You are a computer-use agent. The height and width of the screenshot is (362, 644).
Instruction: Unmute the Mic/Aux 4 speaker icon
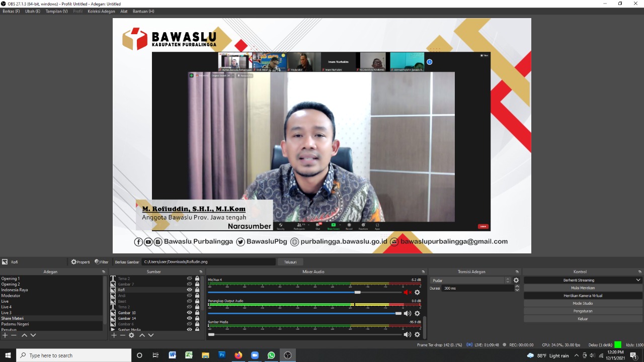click(x=407, y=293)
